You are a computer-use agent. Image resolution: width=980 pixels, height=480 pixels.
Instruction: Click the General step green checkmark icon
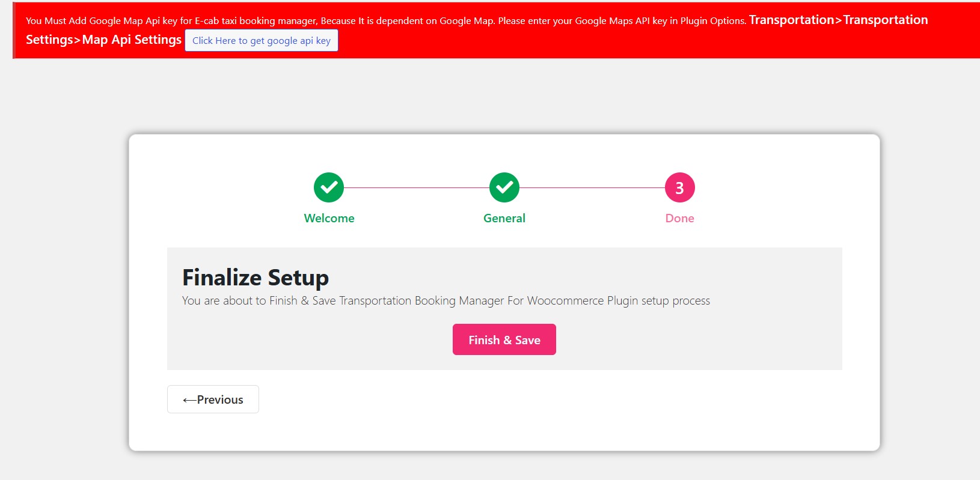pos(504,188)
